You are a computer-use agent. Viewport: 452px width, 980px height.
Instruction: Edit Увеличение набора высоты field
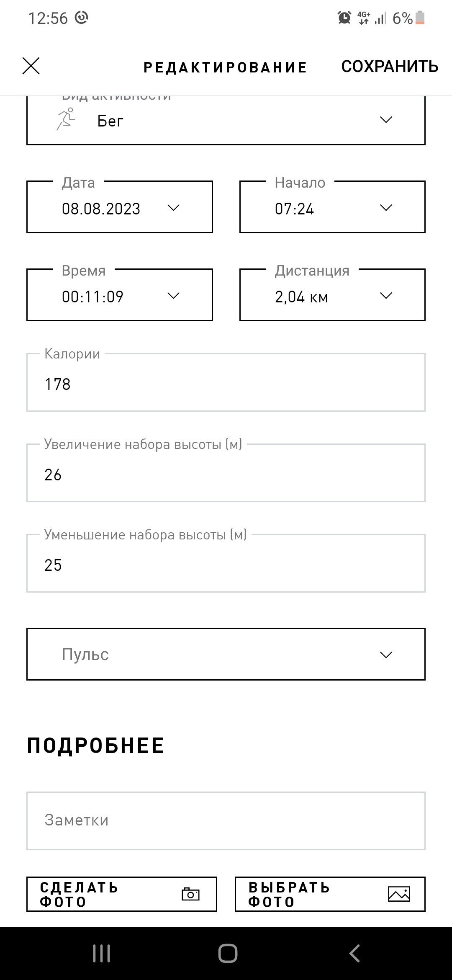(x=226, y=473)
